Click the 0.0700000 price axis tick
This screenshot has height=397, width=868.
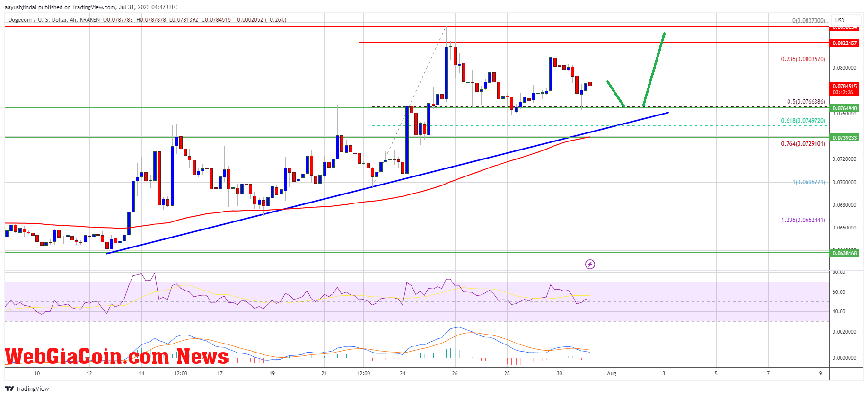point(844,182)
